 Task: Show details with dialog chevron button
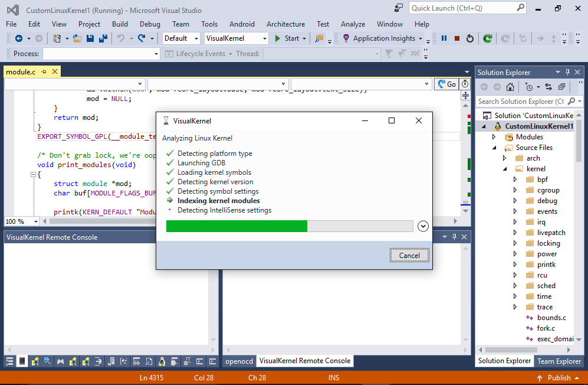(x=423, y=226)
